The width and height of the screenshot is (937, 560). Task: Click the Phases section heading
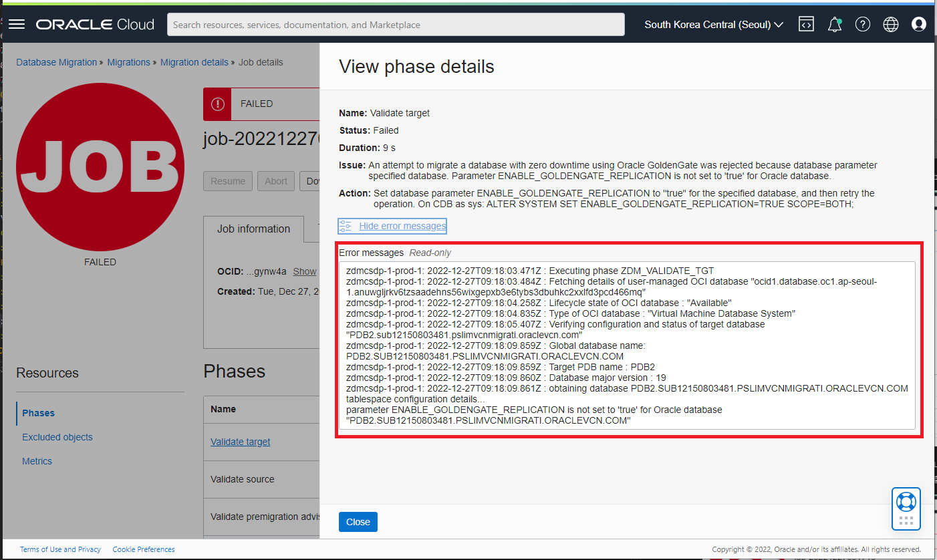[x=235, y=372]
